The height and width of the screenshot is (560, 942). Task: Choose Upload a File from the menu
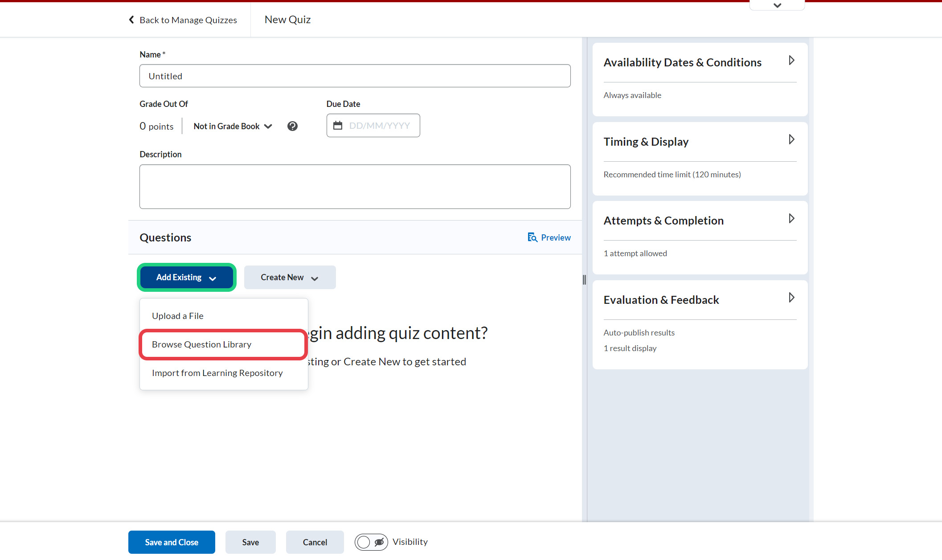[177, 316]
